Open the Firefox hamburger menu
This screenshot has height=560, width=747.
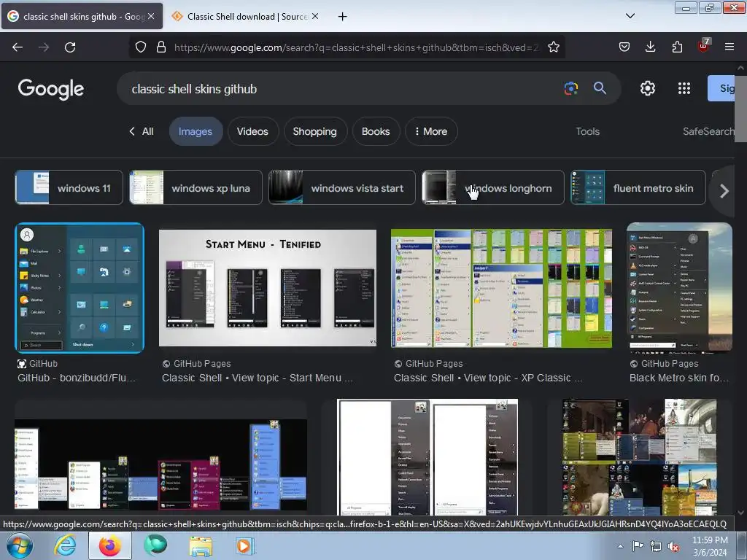coord(729,47)
